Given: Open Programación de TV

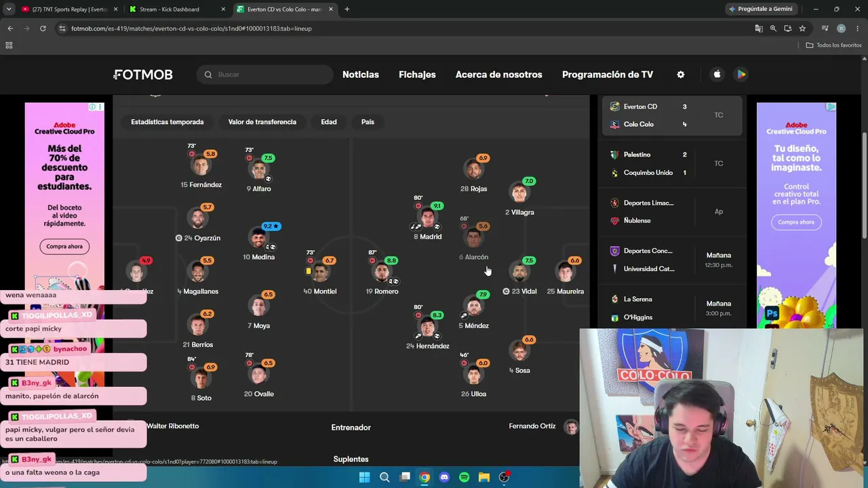Looking at the screenshot, I should (608, 75).
